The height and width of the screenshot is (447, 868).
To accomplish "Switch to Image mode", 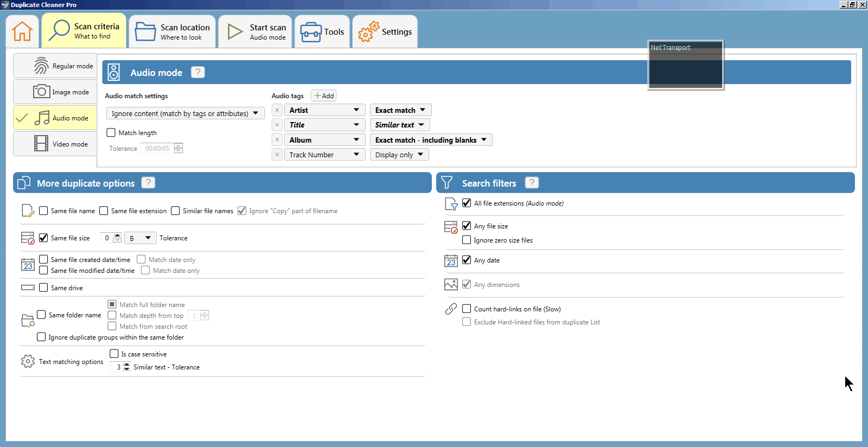I will coord(55,92).
